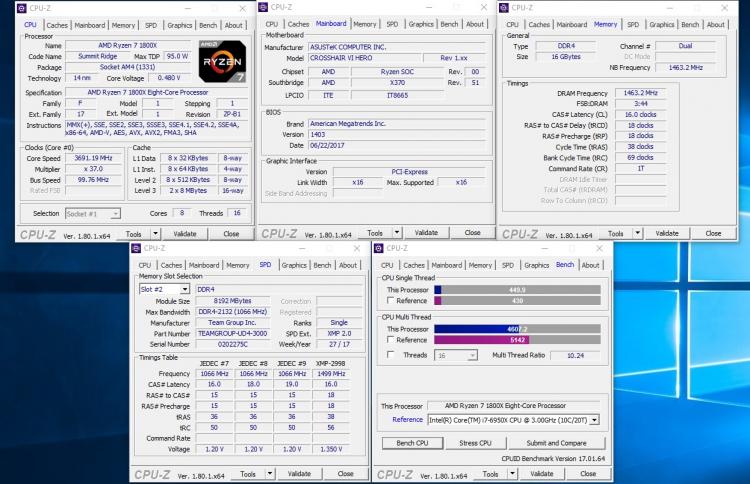
Task: Click the Stress CPU button
Action: point(475,443)
